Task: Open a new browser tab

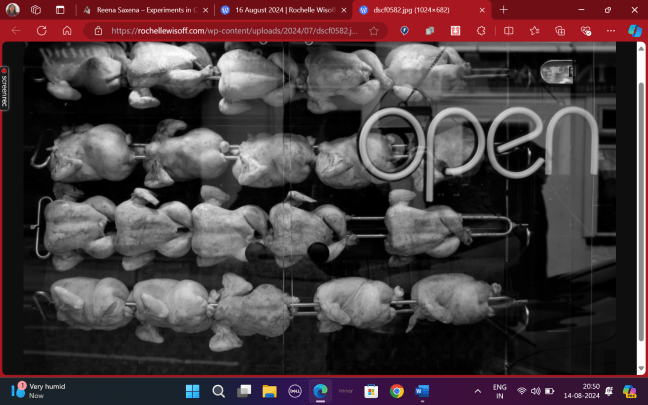Action: (x=503, y=9)
